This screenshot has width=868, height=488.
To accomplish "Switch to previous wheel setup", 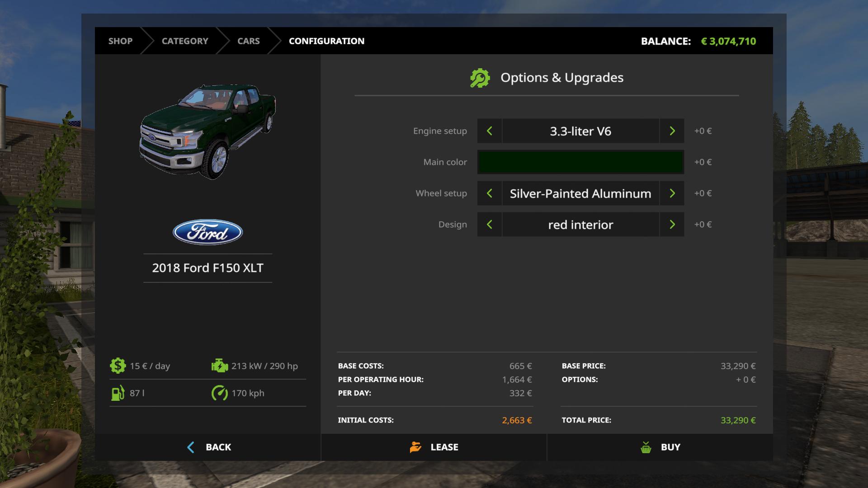I will (x=489, y=193).
